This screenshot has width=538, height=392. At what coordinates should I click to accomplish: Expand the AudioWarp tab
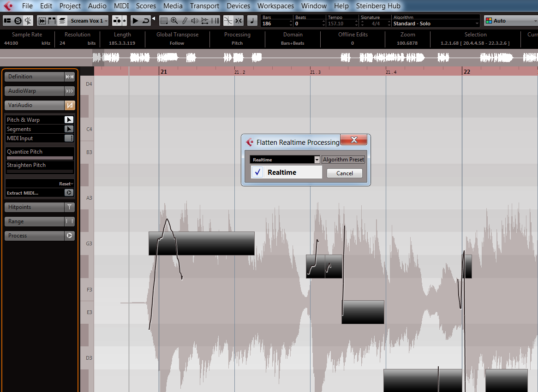pos(34,91)
